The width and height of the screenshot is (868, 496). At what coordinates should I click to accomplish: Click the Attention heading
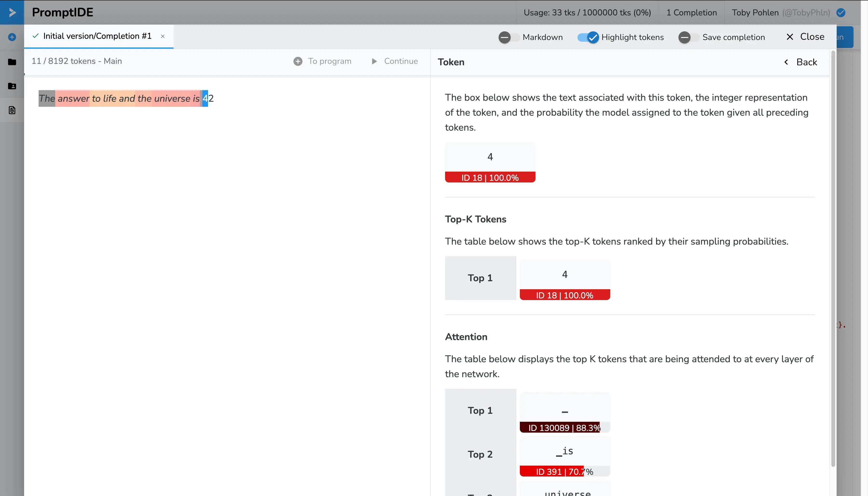[x=466, y=337]
